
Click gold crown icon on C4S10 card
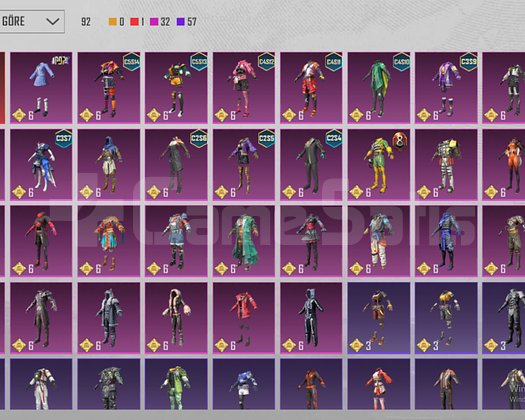click(356, 115)
